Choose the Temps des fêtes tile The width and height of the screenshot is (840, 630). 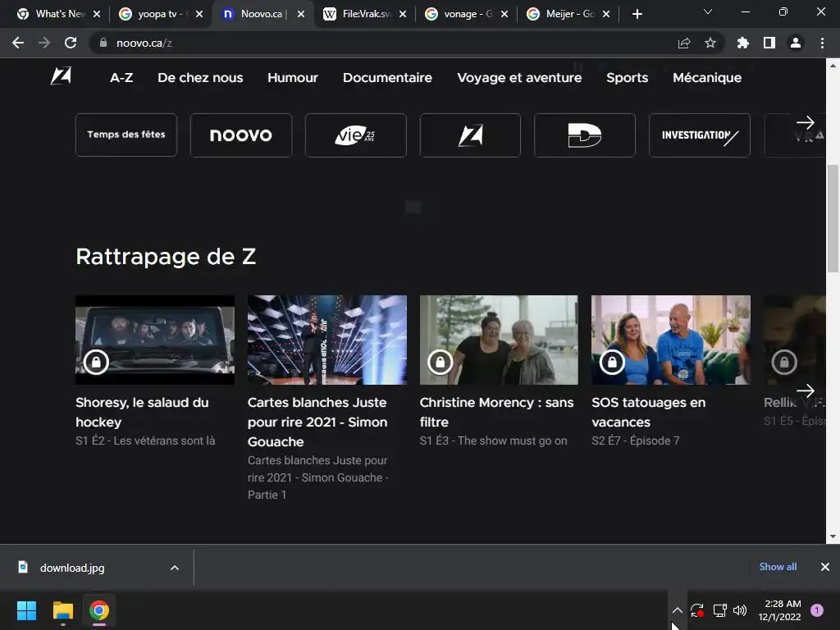(x=126, y=135)
